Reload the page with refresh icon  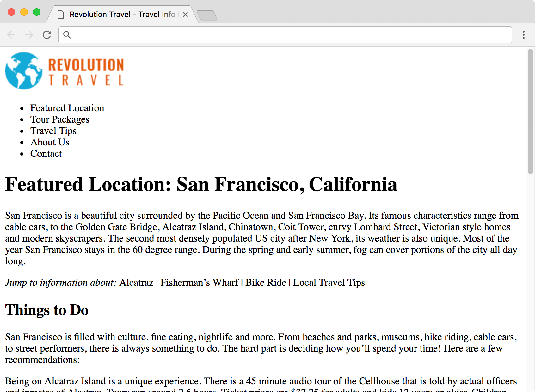tap(47, 35)
